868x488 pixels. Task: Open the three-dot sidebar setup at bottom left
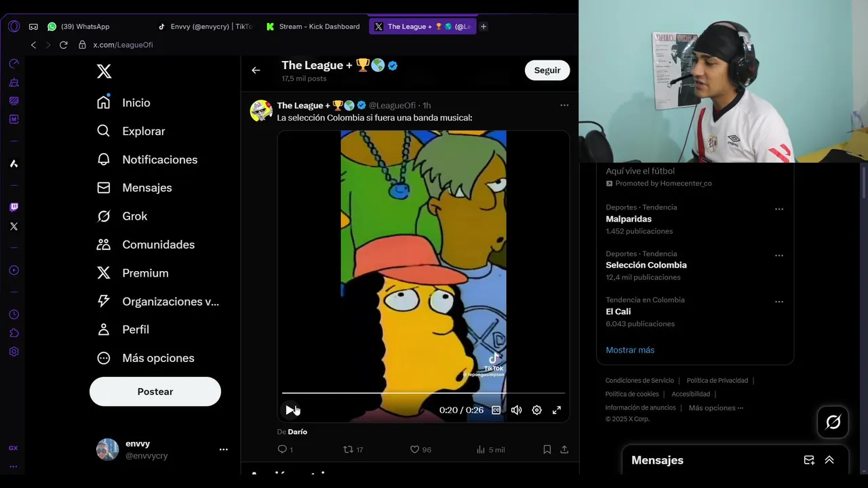[x=13, y=466]
